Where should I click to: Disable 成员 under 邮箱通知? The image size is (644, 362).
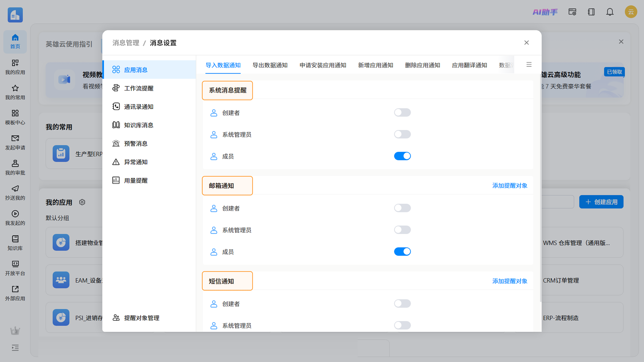[402, 251]
